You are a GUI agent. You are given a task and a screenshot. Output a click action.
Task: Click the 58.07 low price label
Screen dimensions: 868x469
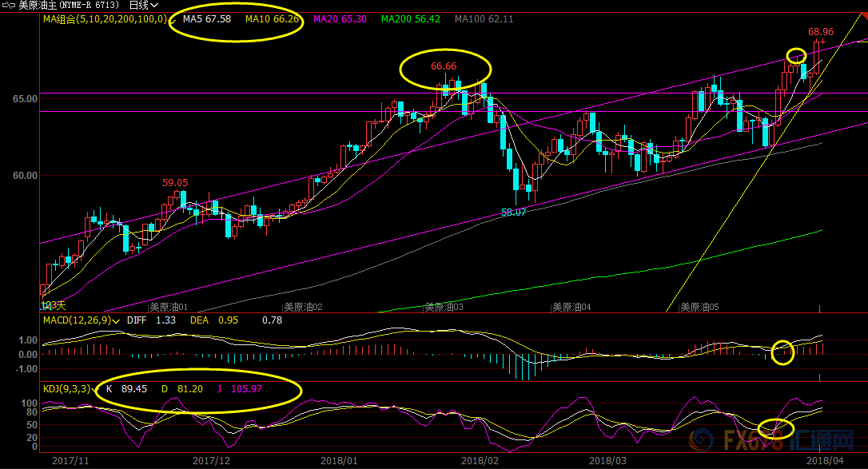point(513,213)
